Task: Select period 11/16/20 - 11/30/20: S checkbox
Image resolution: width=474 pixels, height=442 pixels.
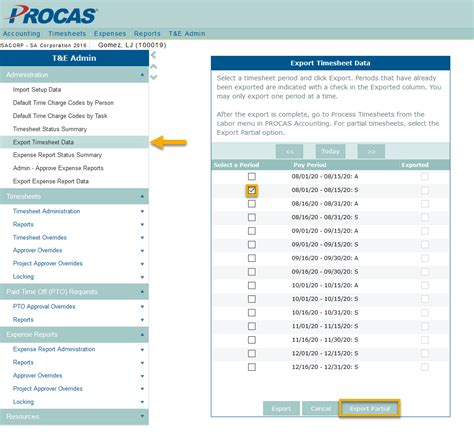Action: click(x=252, y=340)
